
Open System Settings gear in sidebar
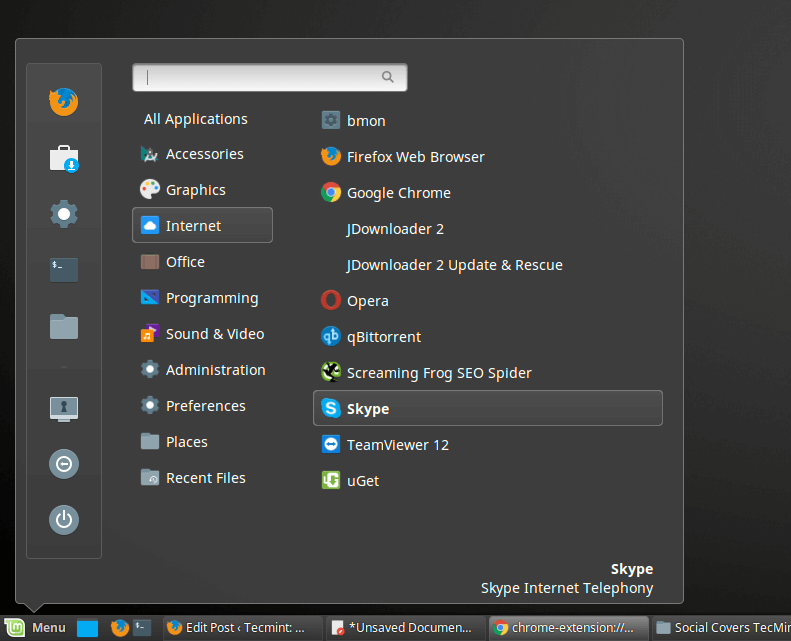coord(64,214)
